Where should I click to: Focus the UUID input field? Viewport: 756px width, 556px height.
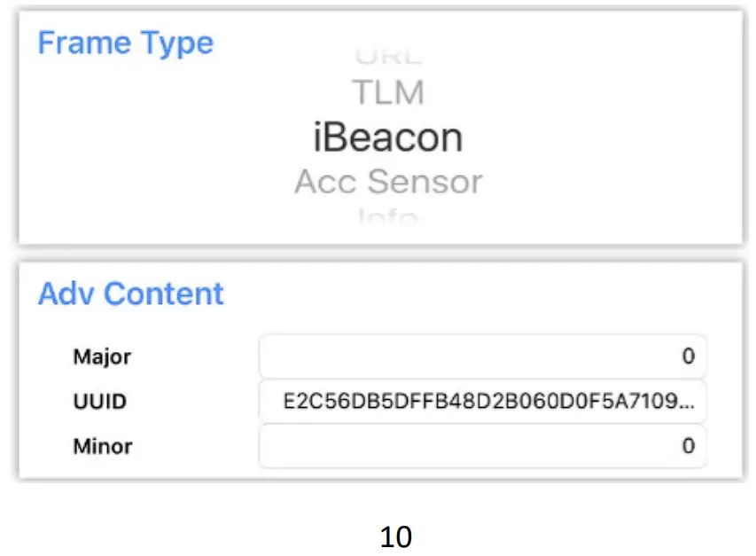(482, 402)
